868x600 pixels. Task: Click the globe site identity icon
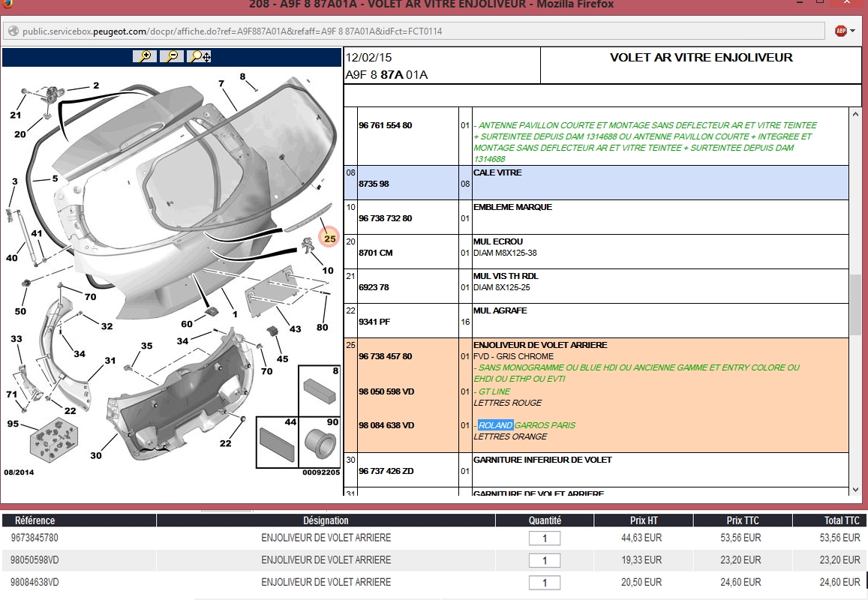coord(13,31)
